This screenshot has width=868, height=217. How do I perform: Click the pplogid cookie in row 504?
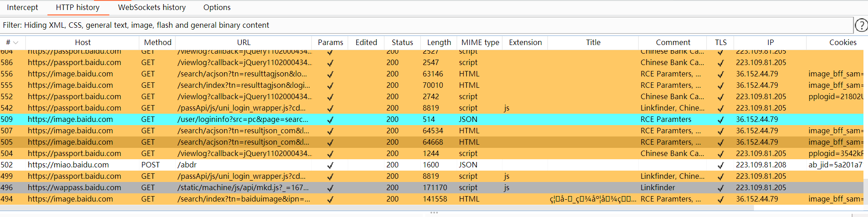coord(835,153)
